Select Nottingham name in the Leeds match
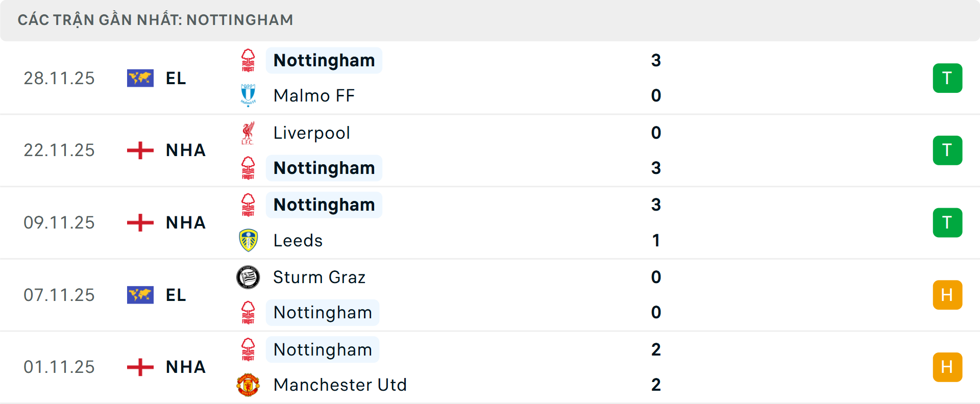 [x=324, y=205]
